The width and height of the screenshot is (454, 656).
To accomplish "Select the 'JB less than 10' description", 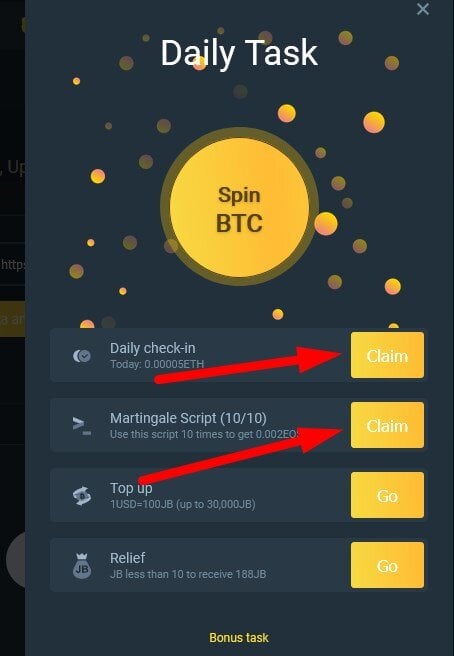I will 188,574.
